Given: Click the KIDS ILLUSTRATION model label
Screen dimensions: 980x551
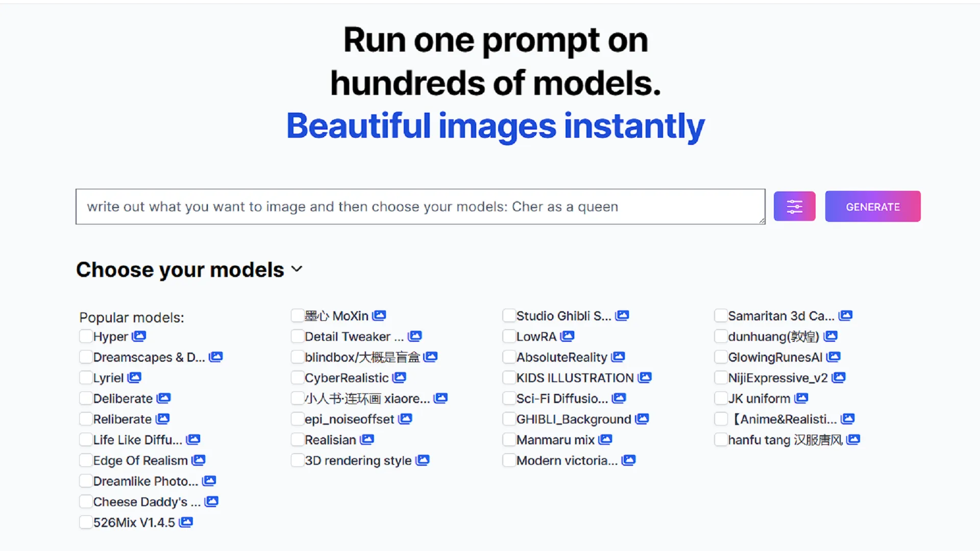Looking at the screenshot, I should tap(575, 378).
